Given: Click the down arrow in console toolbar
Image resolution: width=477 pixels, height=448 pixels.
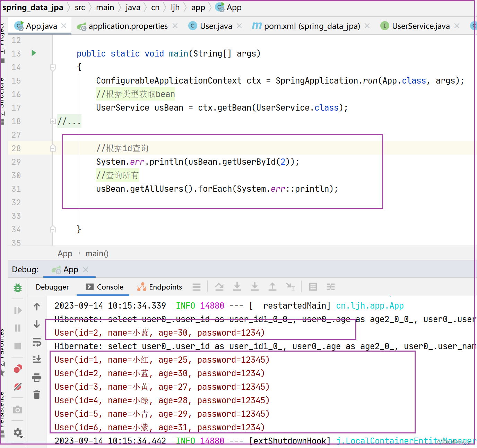Looking at the screenshot, I should click(x=37, y=324).
